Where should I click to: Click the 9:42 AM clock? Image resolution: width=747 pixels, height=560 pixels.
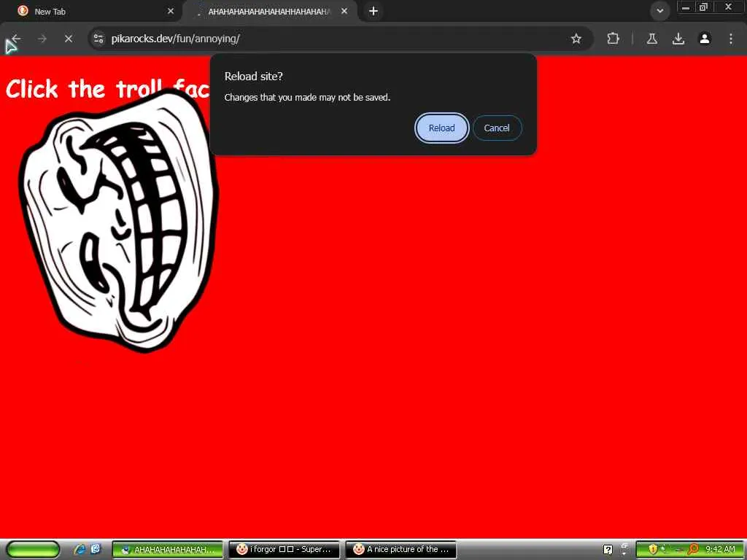click(720, 550)
